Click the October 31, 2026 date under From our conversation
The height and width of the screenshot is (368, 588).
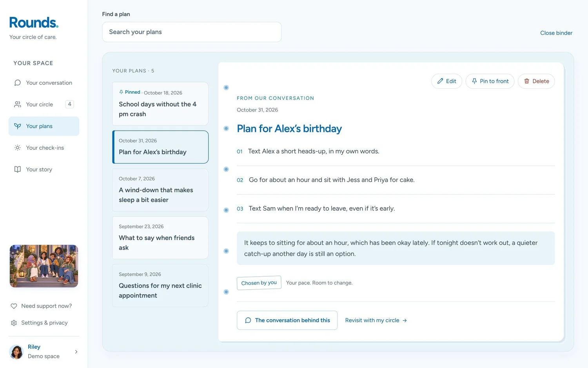(257, 110)
